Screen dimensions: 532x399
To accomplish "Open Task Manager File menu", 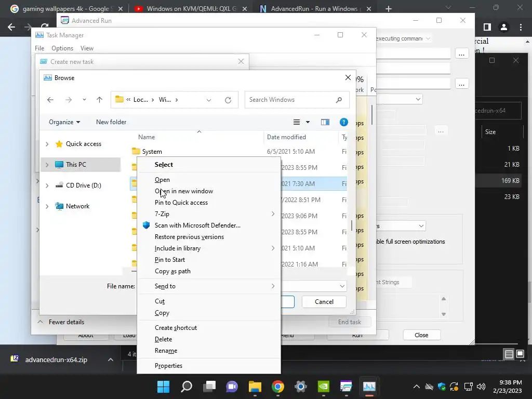I will tap(39, 48).
